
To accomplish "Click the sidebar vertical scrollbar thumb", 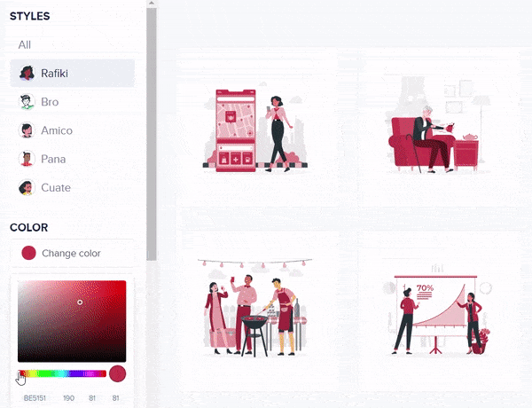I will pos(152,135).
